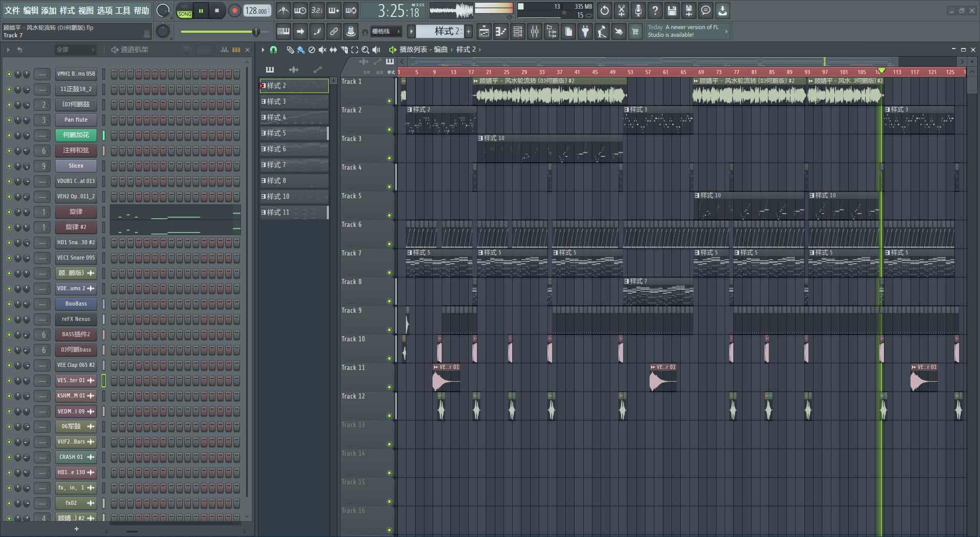This screenshot has height=537, width=980.
Task: Click the main pitch knob
Action: coord(162,32)
